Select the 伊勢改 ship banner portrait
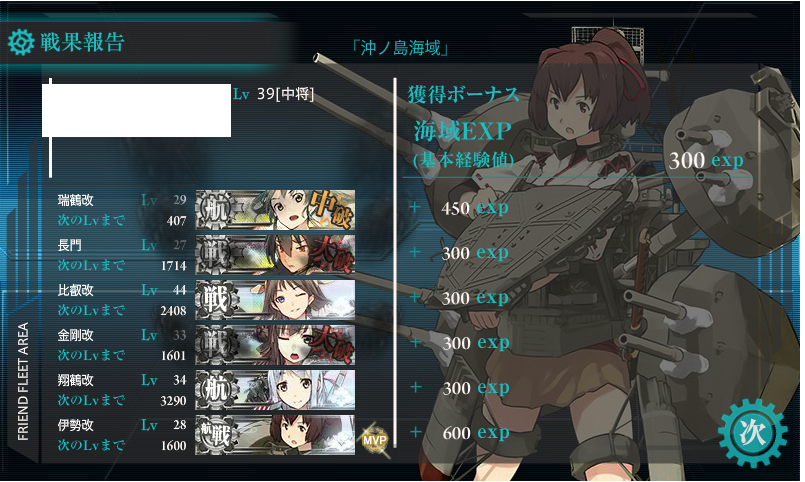 tap(275, 435)
